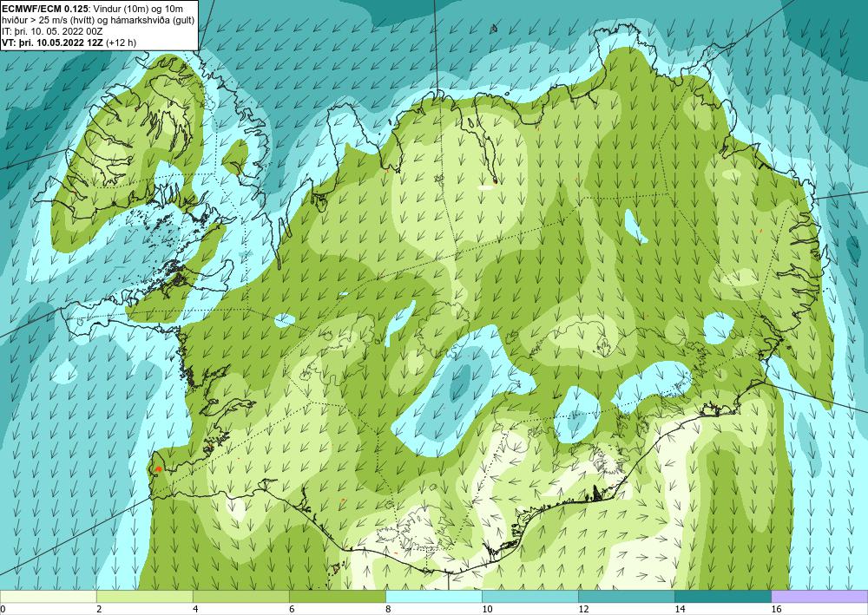
Task: Click the 4-6 m/s green legend swatch
Action: click(x=241, y=597)
